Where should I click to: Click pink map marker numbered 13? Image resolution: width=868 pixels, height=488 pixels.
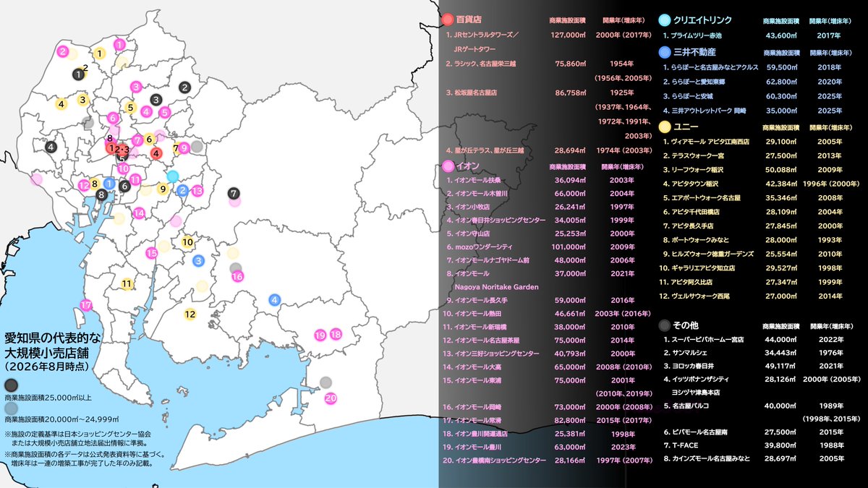[197, 190]
